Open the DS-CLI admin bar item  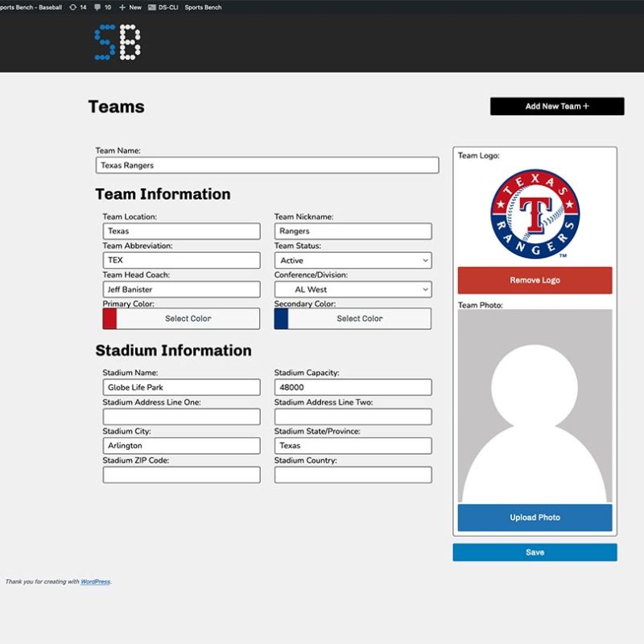point(163,7)
